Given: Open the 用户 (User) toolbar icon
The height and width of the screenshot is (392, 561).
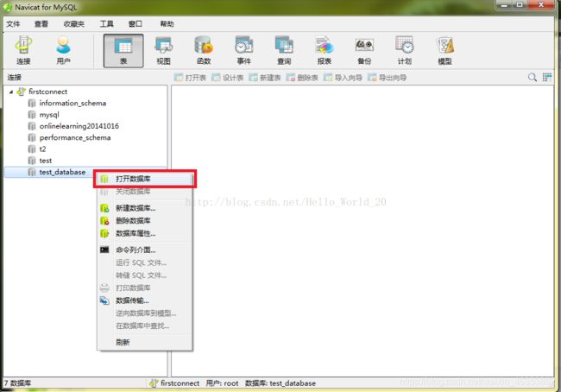Looking at the screenshot, I should click(x=63, y=50).
